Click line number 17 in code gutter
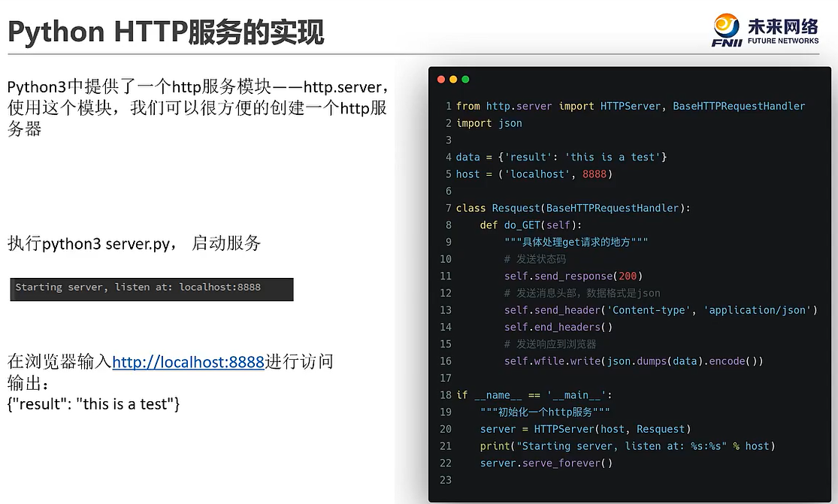The image size is (838, 504). pyautogui.click(x=446, y=379)
